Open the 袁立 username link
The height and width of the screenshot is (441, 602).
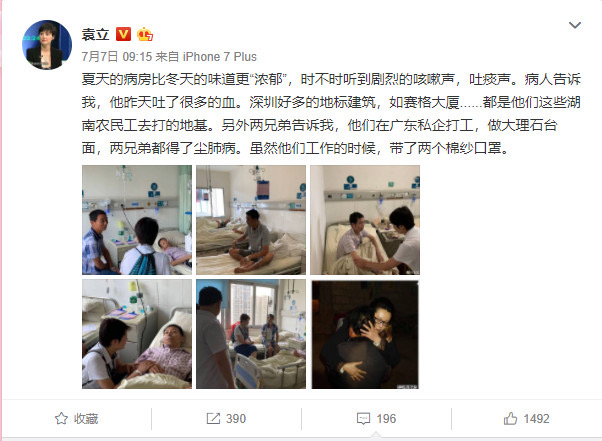95,35
